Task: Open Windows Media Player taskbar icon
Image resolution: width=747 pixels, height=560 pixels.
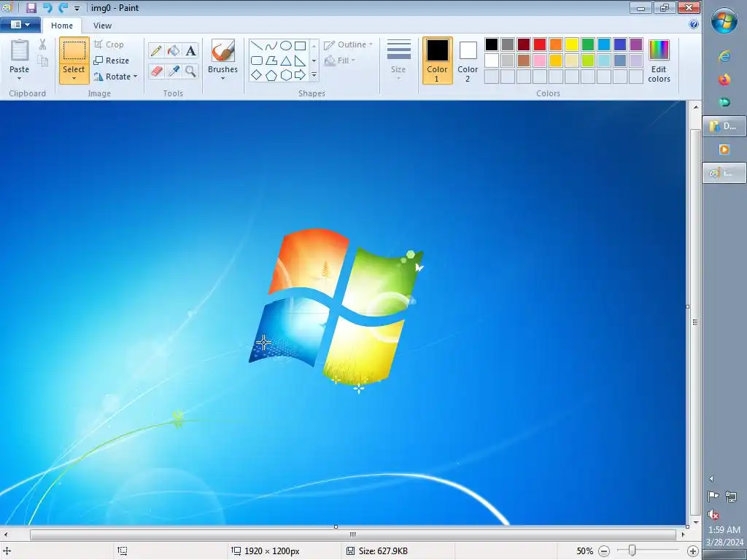Action: [x=724, y=149]
